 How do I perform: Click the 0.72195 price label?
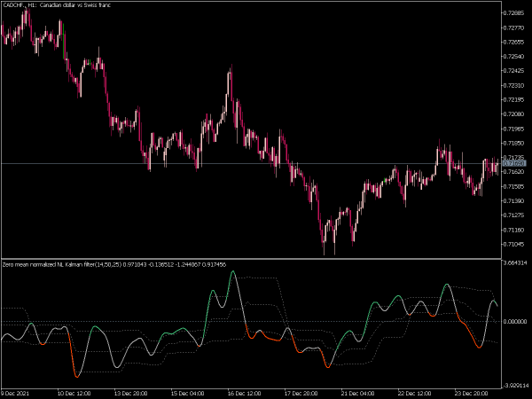pyautogui.click(x=514, y=99)
